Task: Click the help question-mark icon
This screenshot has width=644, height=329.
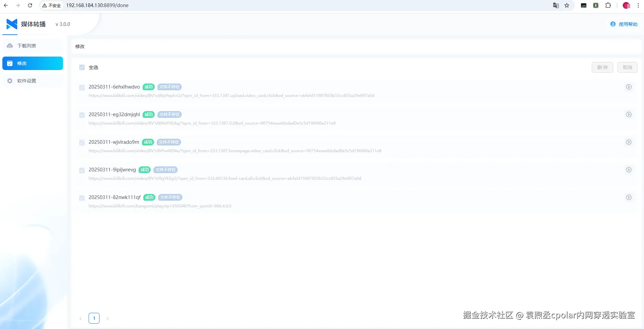Action: tap(613, 24)
